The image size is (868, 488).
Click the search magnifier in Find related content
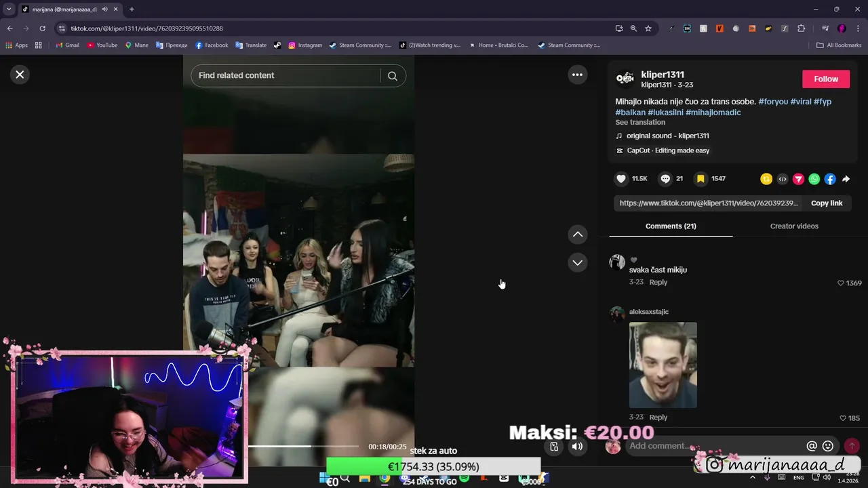pyautogui.click(x=393, y=76)
